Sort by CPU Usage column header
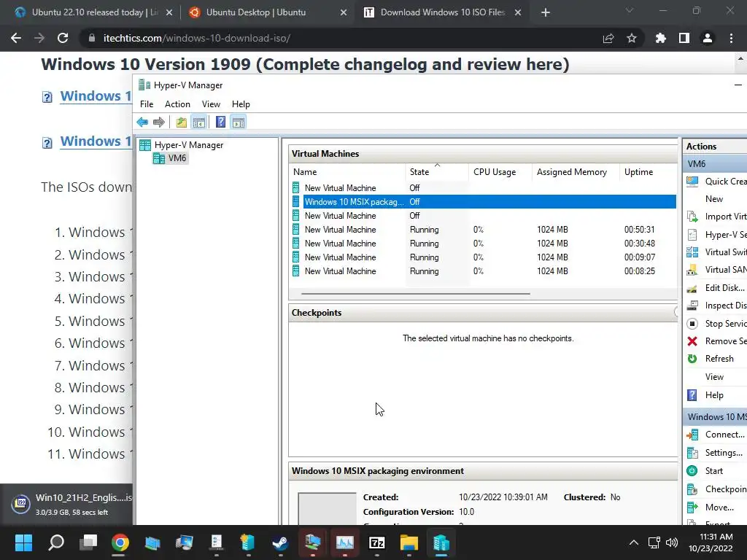This screenshot has height=560, width=747. point(500,172)
